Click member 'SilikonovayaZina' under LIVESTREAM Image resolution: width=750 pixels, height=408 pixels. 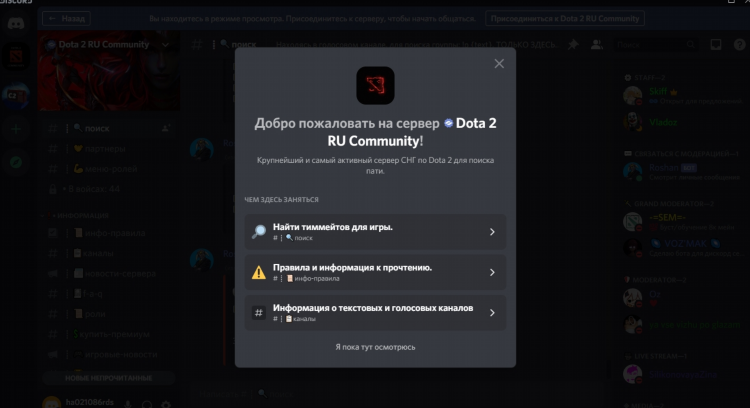(x=683, y=375)
